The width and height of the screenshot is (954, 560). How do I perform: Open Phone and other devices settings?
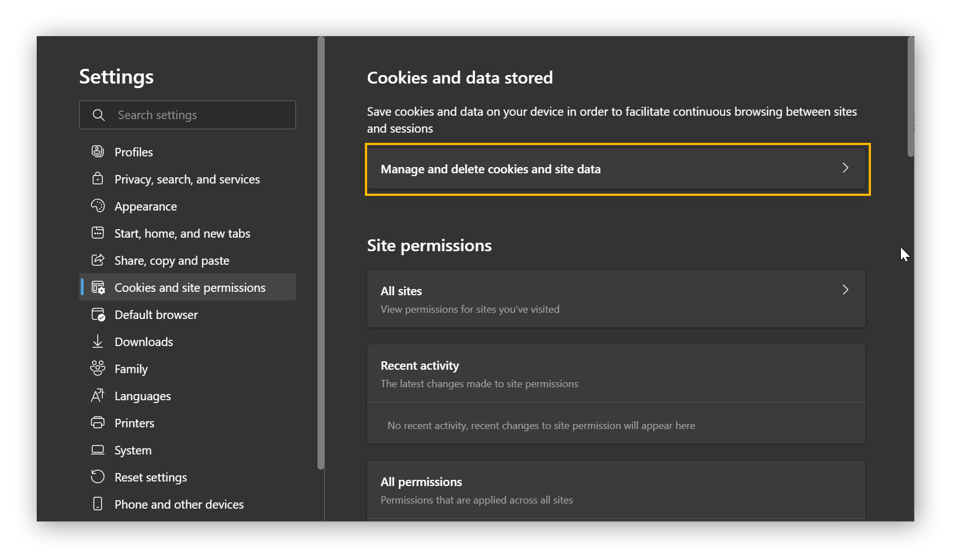(x=179, y=504)
